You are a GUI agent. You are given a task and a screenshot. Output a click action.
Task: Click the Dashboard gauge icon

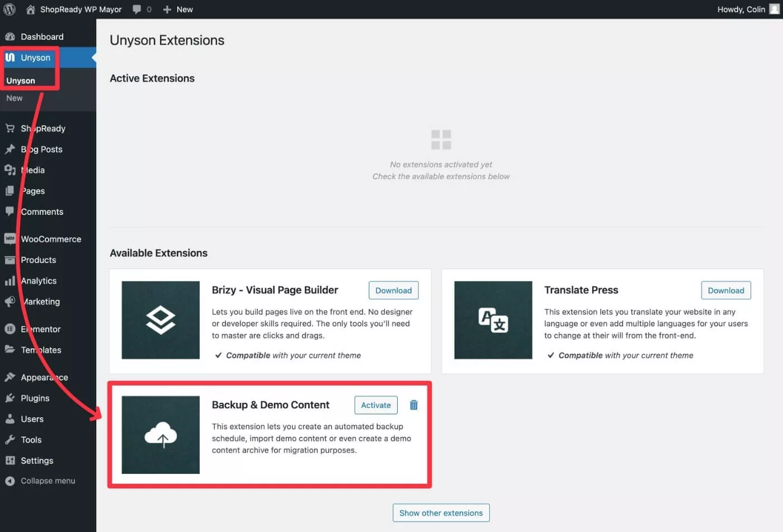point(10,37)
